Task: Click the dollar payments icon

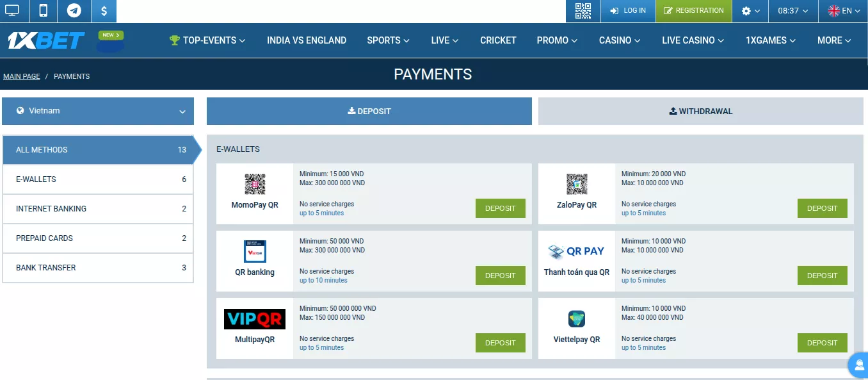Action: [104, 10]
